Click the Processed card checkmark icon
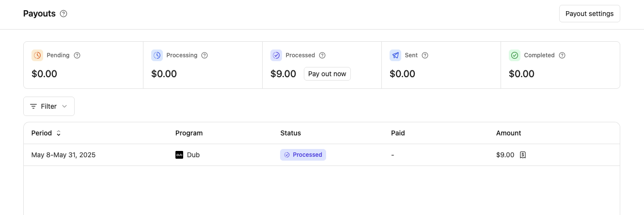Image resolution: width=644 pixels, height=215 pixels. pos(276,55)
